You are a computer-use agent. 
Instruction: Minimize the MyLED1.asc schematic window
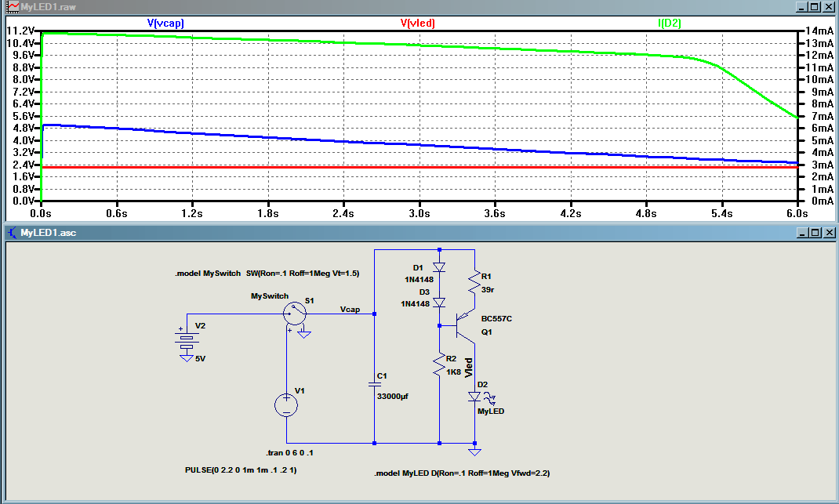point(801,233)
